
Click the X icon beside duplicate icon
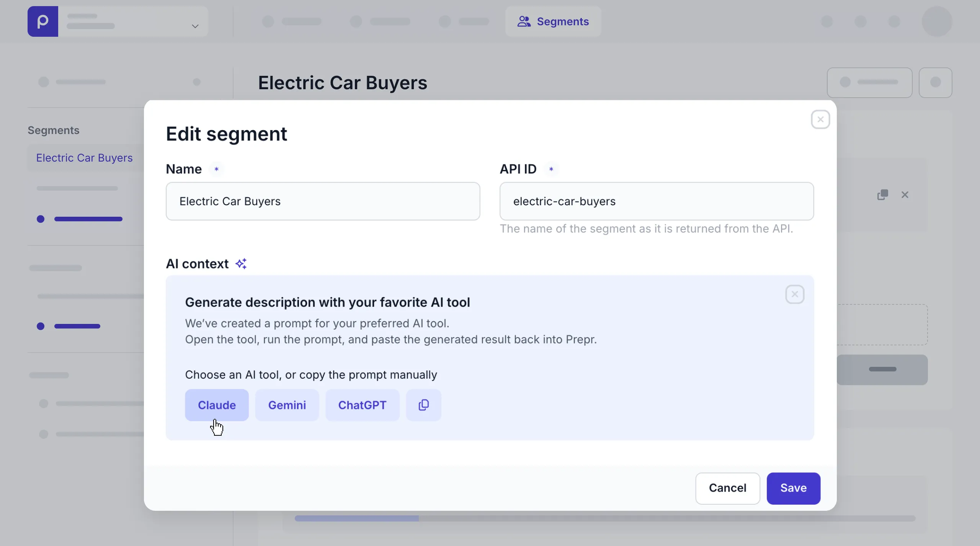pos(905,195)
